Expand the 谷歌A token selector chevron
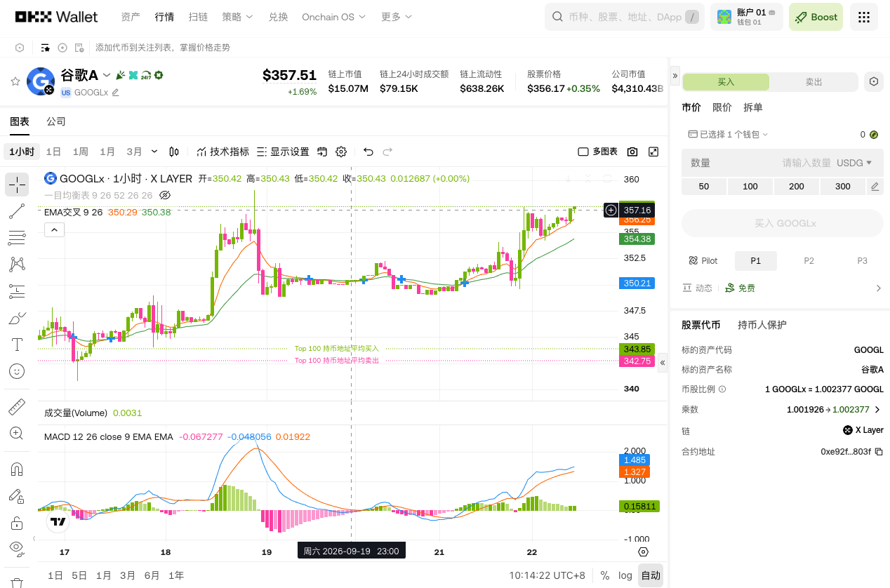The height and width of the screenshot is (588, 890). coord(107,75)
